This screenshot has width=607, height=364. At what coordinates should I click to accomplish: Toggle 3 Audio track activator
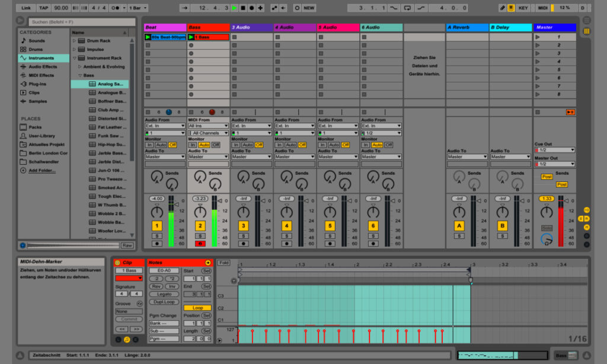click(x=244, y=226)
